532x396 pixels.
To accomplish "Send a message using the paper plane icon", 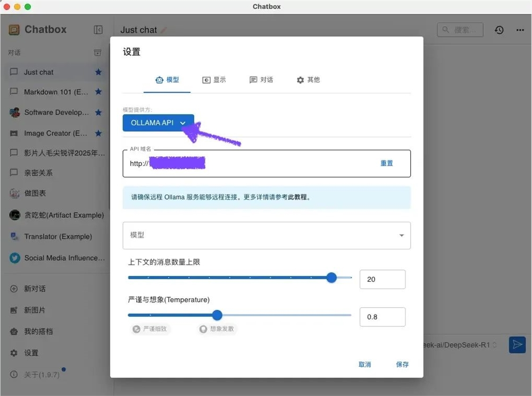I will pos(517,344).
